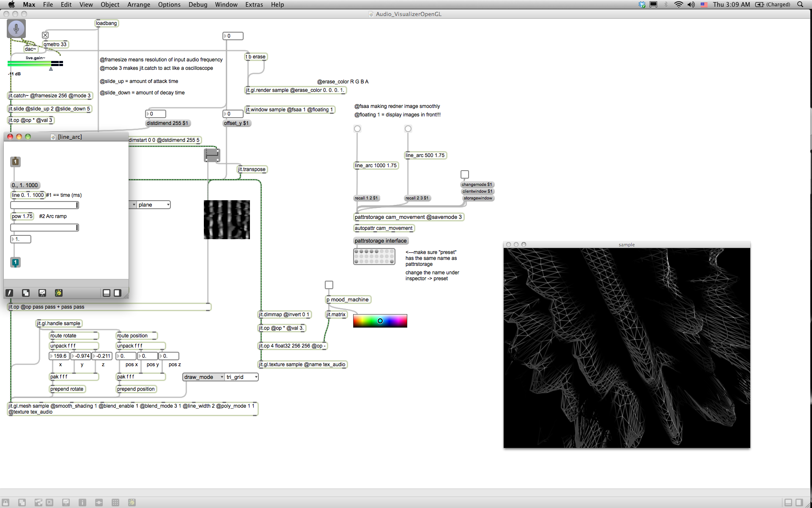Screen dimensions: 812x508
Task: Click bottom panel layout icon in line_arc window
Action: [x=107, y=293]
